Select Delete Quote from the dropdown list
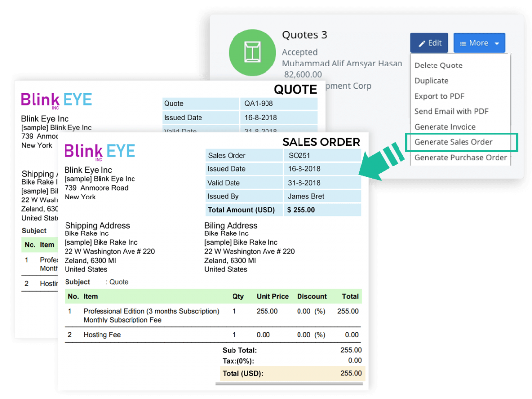This screenshot has height=399, width=532. click(438, 65)
